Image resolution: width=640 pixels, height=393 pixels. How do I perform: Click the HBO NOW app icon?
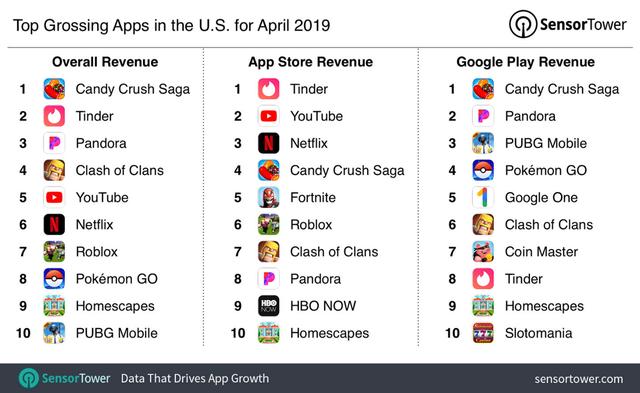269,306
